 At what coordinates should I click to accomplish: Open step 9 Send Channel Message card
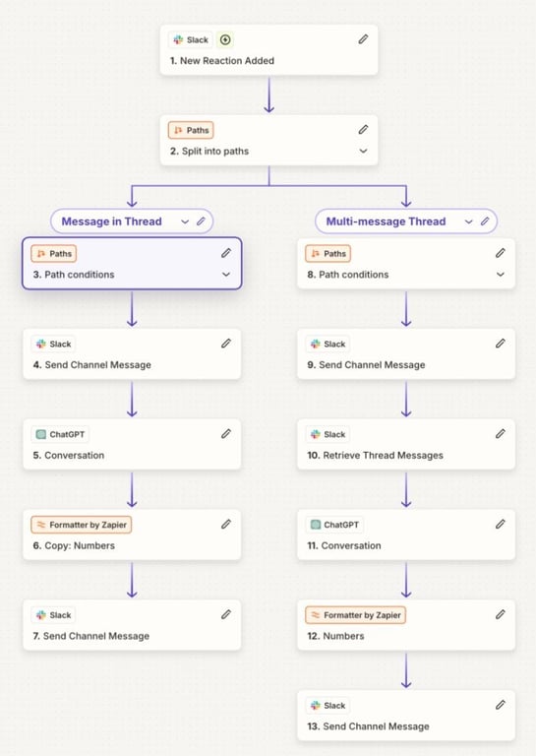[406, 354]
